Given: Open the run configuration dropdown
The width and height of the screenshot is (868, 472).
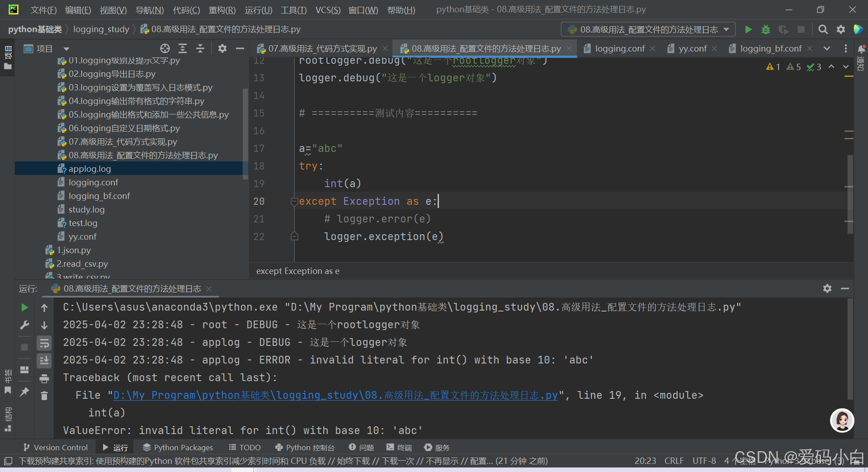Looking at the screenshot, I should point(648,29).
